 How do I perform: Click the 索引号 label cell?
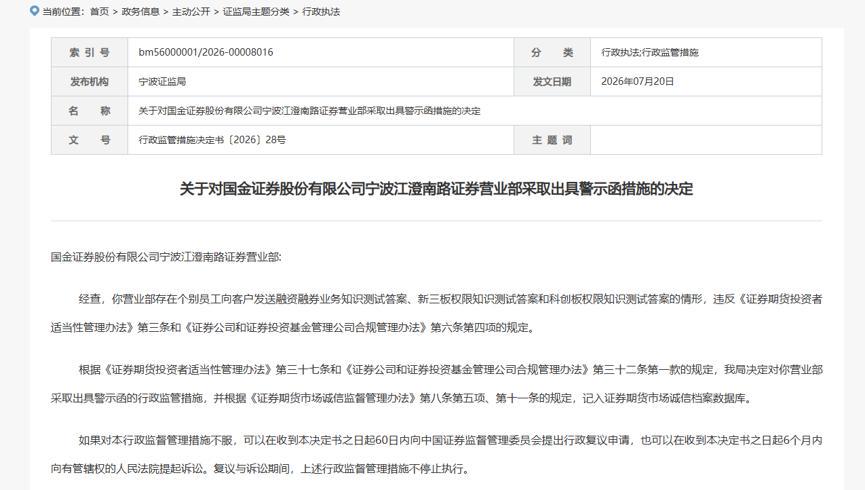tap(89, 52)
